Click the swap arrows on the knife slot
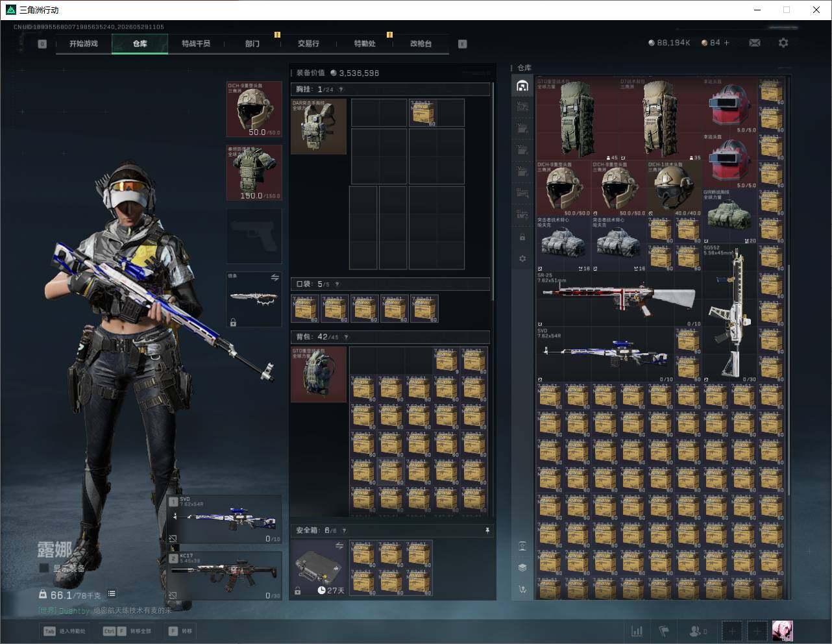The width and height of the screenshot is (832, 644). (275, 277)
